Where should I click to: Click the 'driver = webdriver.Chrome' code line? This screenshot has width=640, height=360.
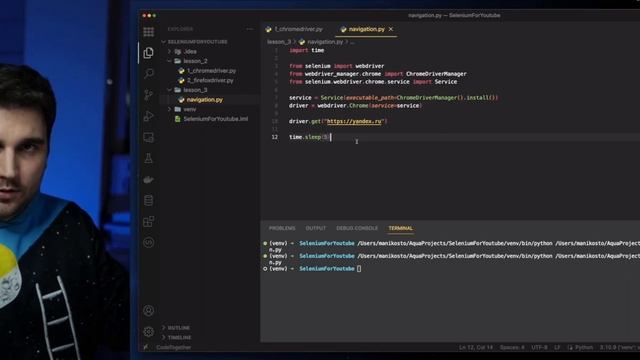tap(355, 106)
